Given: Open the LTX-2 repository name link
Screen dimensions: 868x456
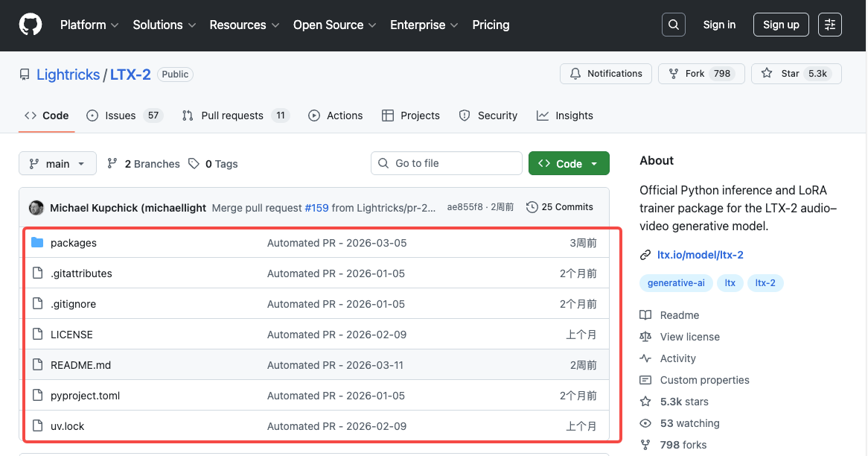Looking at the screenshot, I should (x=130, y=75).
